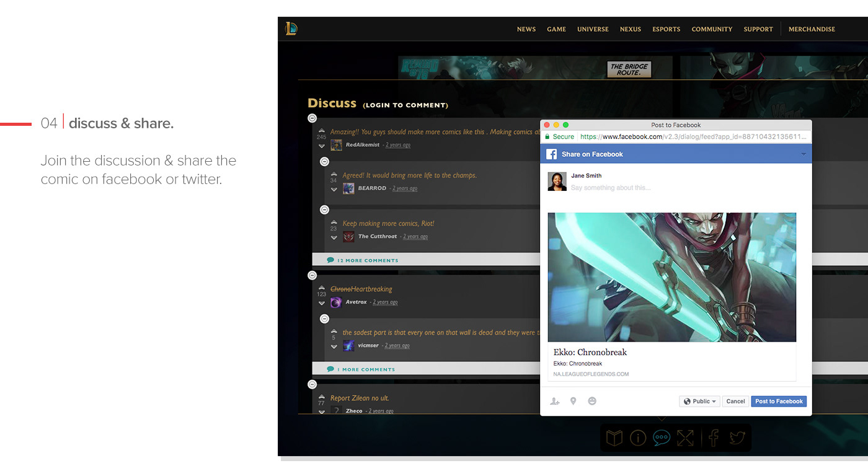Cancel the Facebook share dialog
This screenshot has height=476, width=868.
click(x=735, y=402)
